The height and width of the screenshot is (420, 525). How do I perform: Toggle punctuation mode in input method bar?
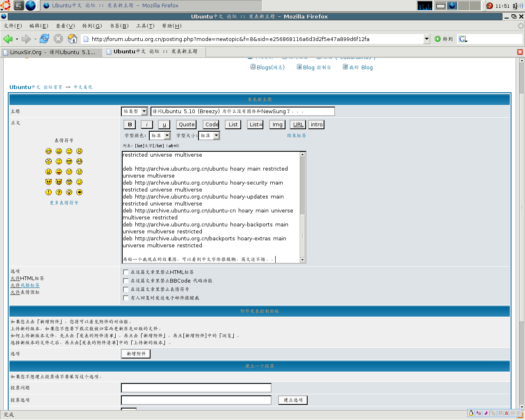478,413
